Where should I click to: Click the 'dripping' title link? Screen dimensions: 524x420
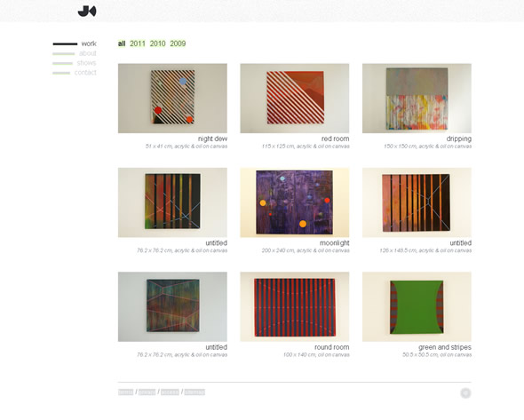pyautogui.click(x=459, y=139)
